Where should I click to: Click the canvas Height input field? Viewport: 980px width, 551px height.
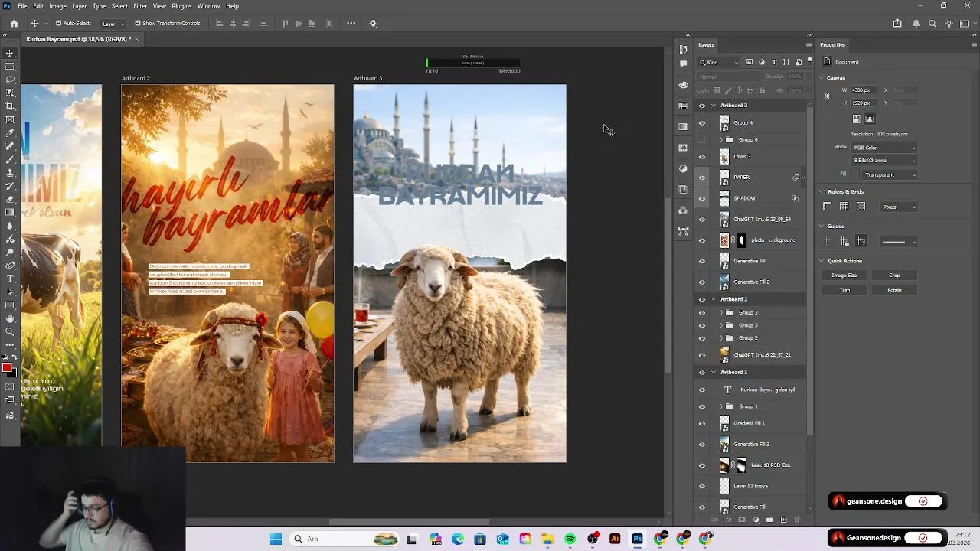pyautogui.click(x=864, y=103)
